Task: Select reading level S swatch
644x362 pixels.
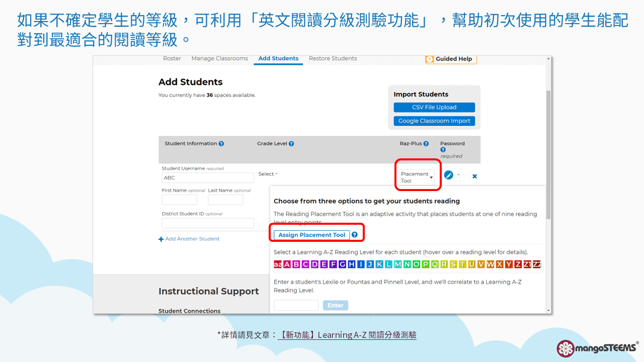Action: [453, 264]
